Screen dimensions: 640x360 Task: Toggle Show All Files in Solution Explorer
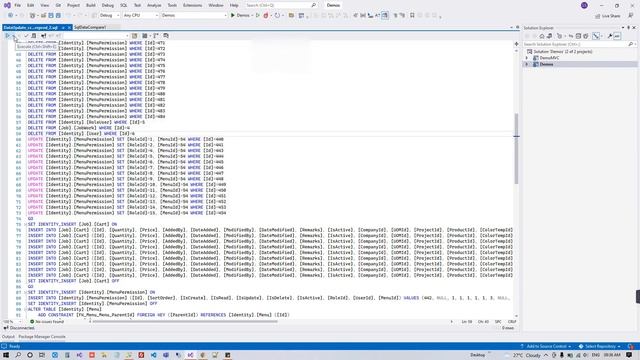586,36
